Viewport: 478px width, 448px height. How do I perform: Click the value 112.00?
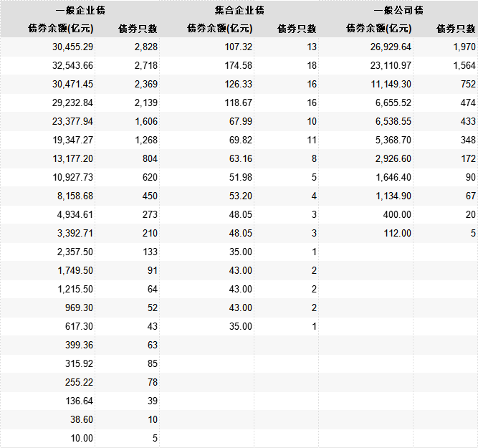click(397, 233)
